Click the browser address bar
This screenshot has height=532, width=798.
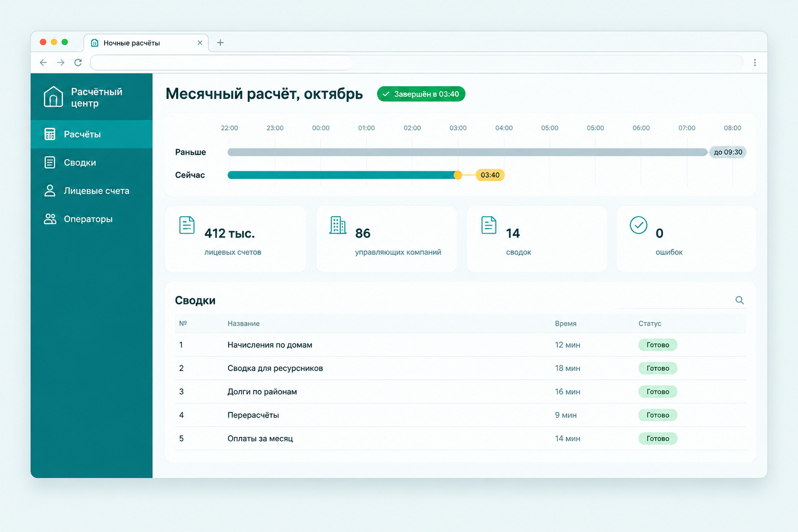pyautogui.click(x=417, y=62)
